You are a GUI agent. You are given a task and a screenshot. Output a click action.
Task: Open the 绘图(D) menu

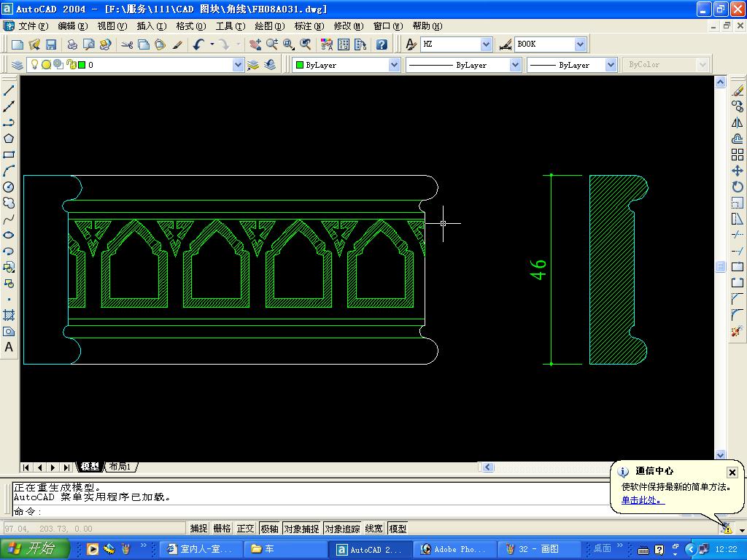tap(269, 26)
